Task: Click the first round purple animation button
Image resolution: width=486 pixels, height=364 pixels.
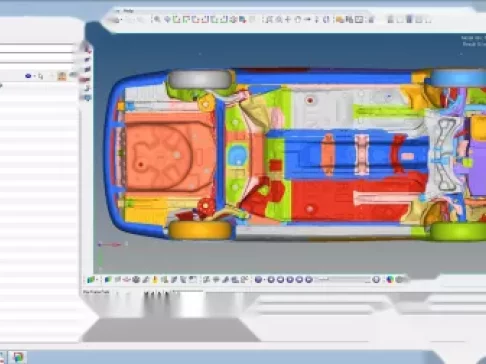Action: coord(271,280)
